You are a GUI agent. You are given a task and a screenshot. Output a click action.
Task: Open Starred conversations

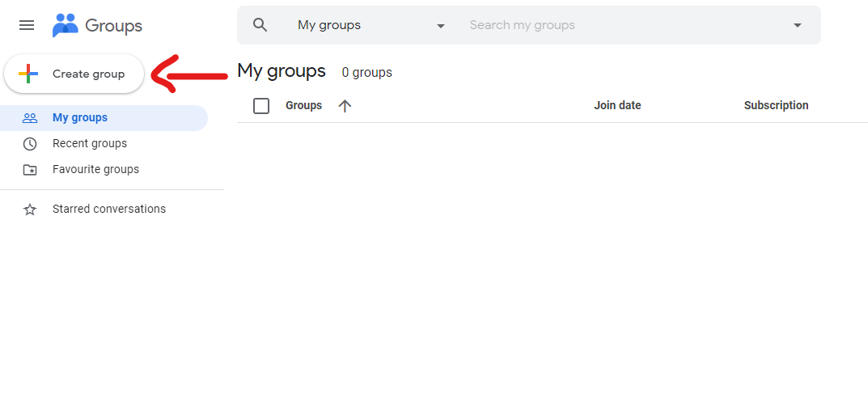point(109,210)
